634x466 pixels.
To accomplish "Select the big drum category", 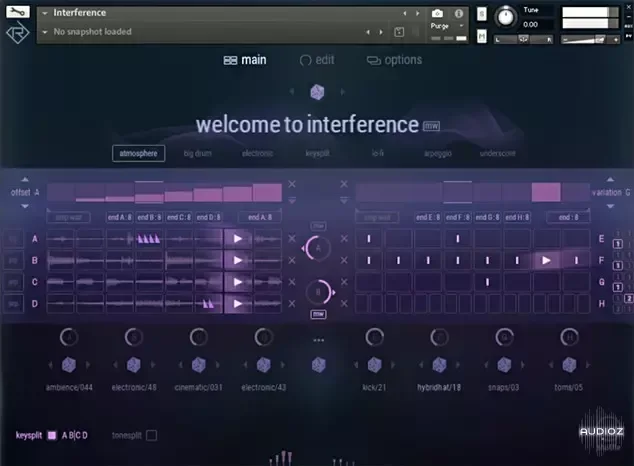I will (x=197, y=154).
